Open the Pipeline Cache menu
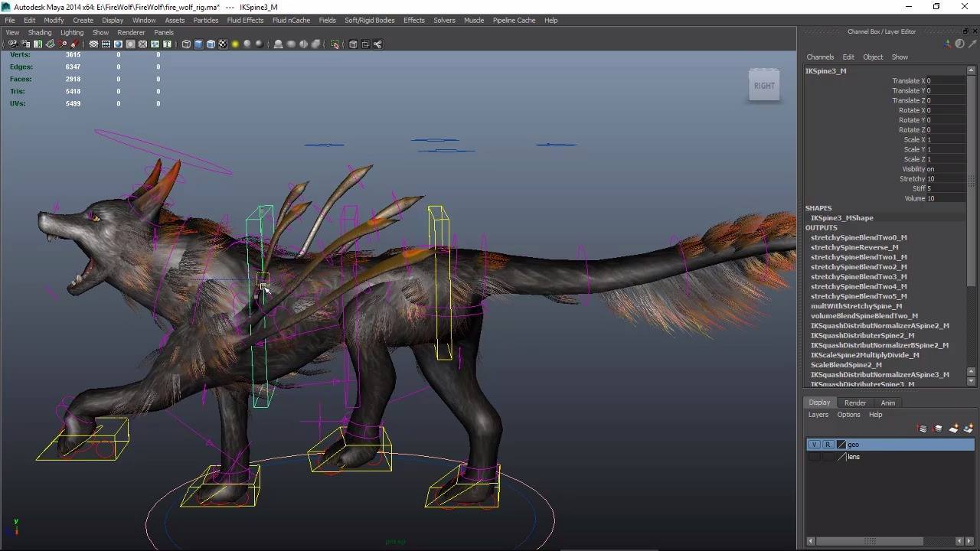Image resolution: width=980 pixels, height=551 pixels. point(514,20)
